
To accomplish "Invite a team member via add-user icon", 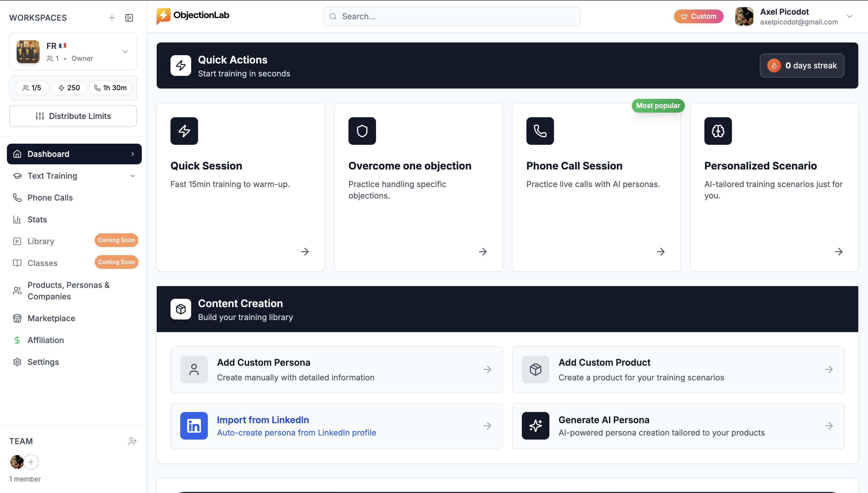I will [x=132, y=441].
